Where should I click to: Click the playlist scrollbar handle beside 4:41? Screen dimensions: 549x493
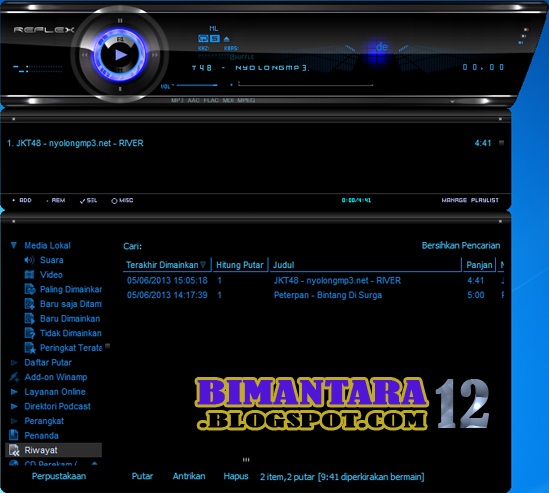pos(501,143)
